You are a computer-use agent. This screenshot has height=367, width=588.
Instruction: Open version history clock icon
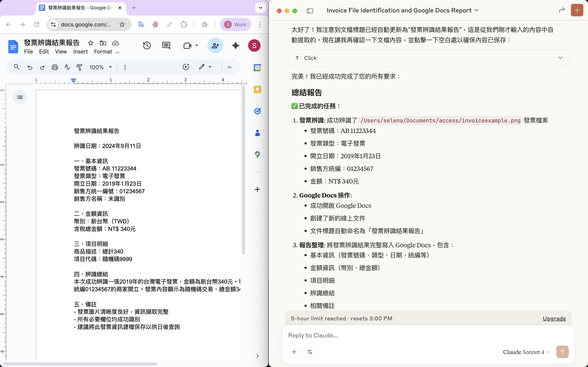pyautogui.click(x=147, y=45)
